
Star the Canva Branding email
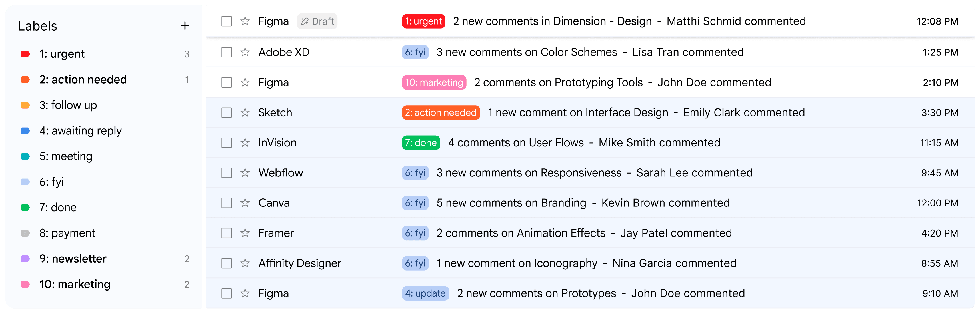click(x=245, y=203)
